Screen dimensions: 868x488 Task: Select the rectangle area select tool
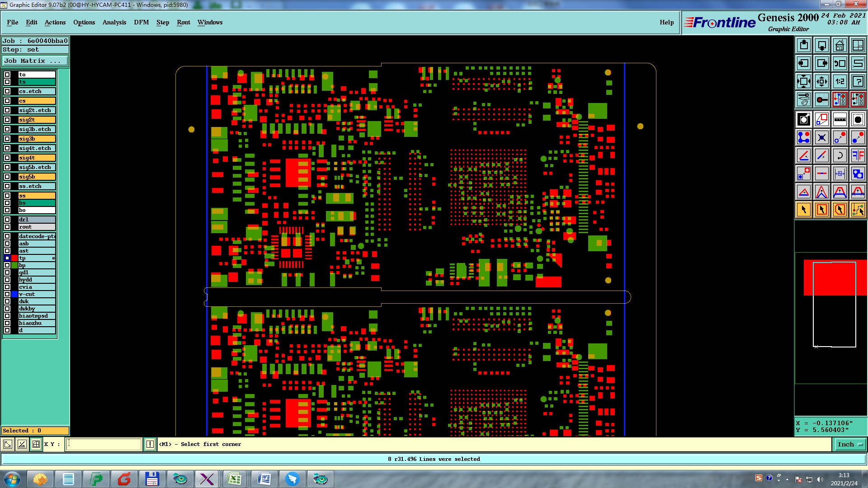822,210
